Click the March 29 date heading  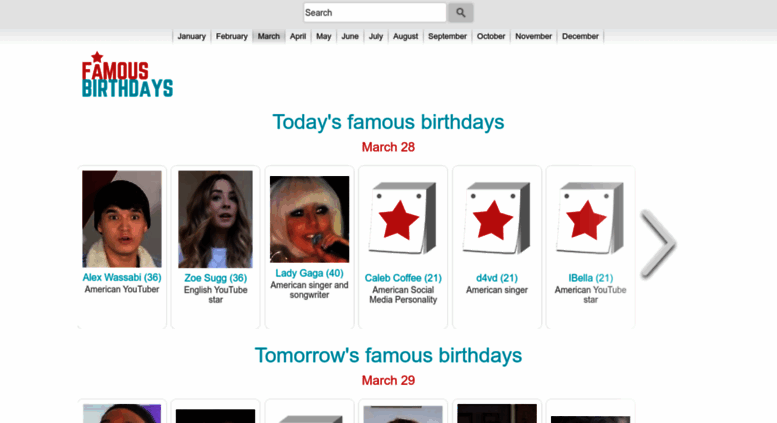(388, 380)
